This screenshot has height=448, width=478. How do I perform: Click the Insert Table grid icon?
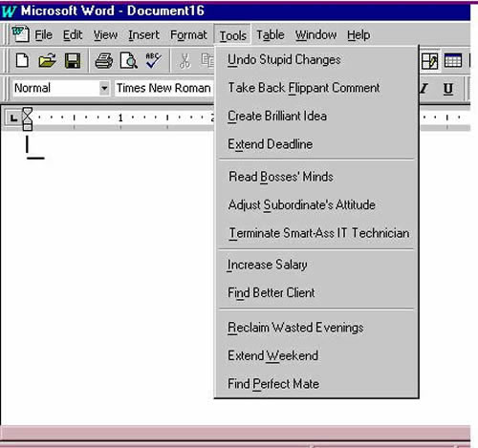(x=453, y=60)
